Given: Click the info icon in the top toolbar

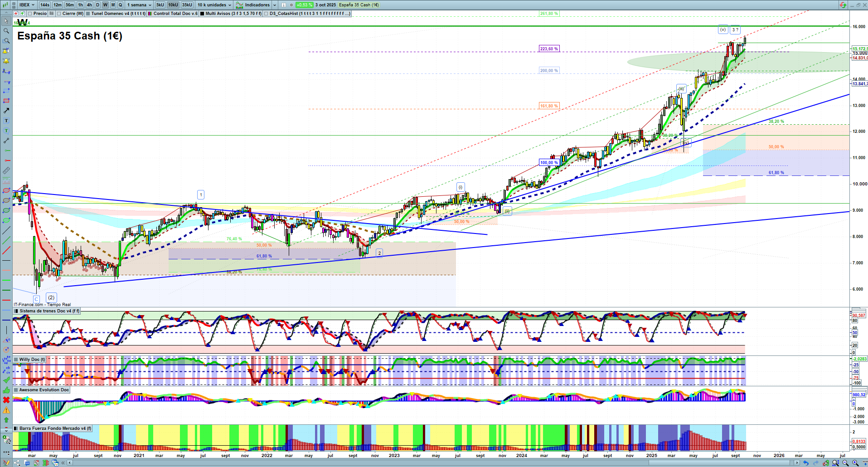Looking at the screenshot, I should pyautogui.click(x=284, y=5).
